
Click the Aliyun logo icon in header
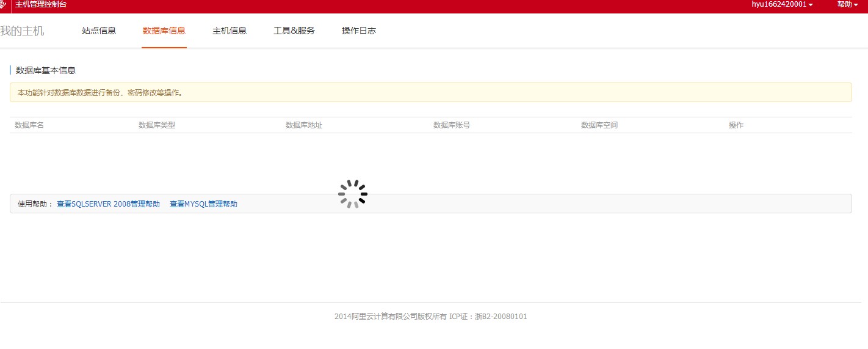pyautogui.click(x=3, y=5)
